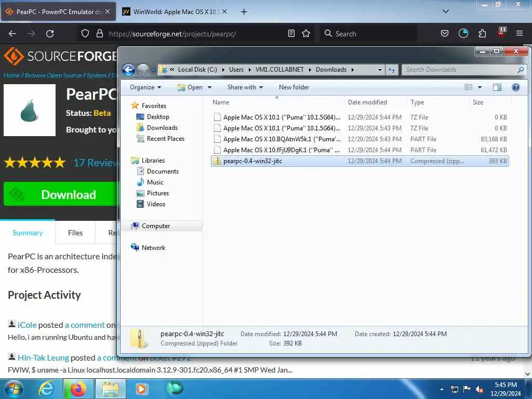Click the Explorer forward arrow button
This screenshot has width=532, height=399.
click(143, 70)
